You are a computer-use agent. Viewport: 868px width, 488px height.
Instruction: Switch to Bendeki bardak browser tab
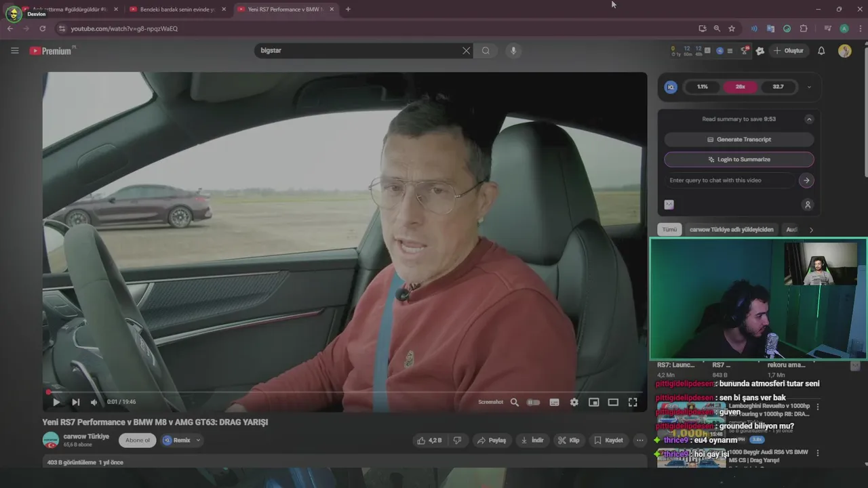(177, 9)
